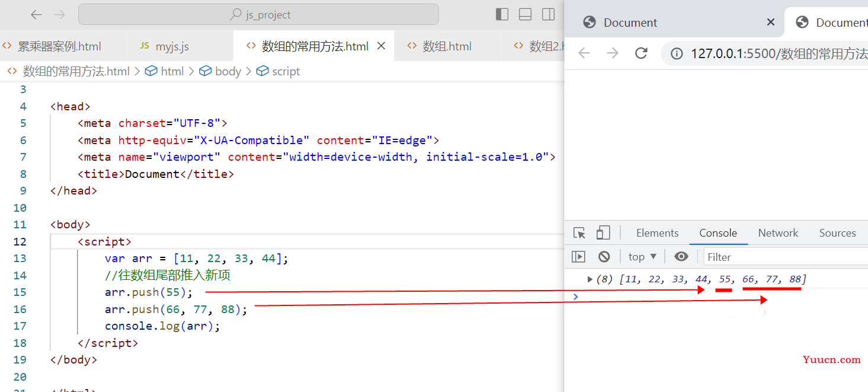
Task: Toggle bottom panel layout icon
Action: pyautogui.click(x=525, y=14)
